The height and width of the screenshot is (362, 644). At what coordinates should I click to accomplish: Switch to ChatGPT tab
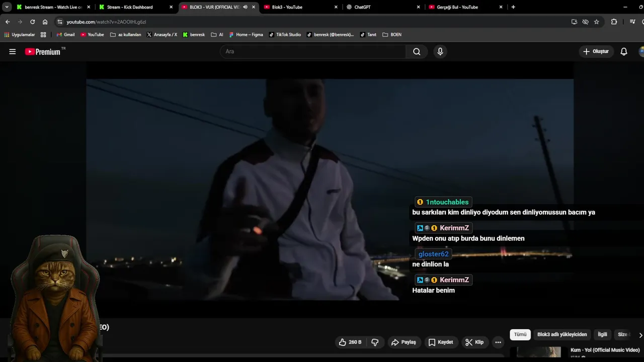382,7
